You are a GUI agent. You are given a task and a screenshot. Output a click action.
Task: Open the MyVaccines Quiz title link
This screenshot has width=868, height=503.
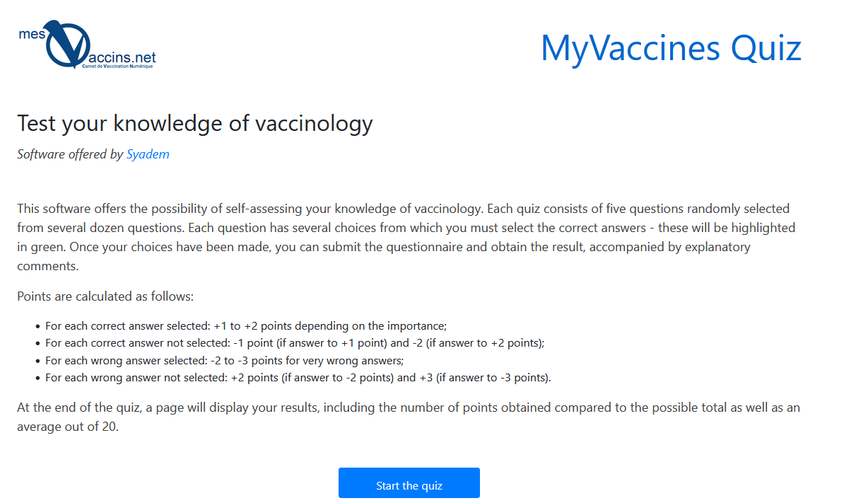[671, 47]
